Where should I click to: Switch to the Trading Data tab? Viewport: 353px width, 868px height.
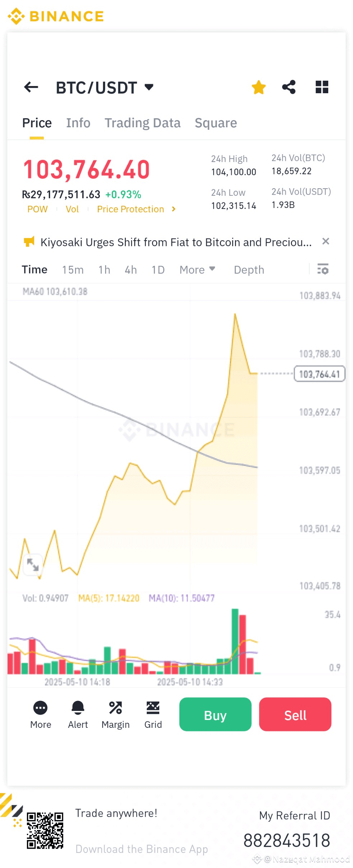142,123
